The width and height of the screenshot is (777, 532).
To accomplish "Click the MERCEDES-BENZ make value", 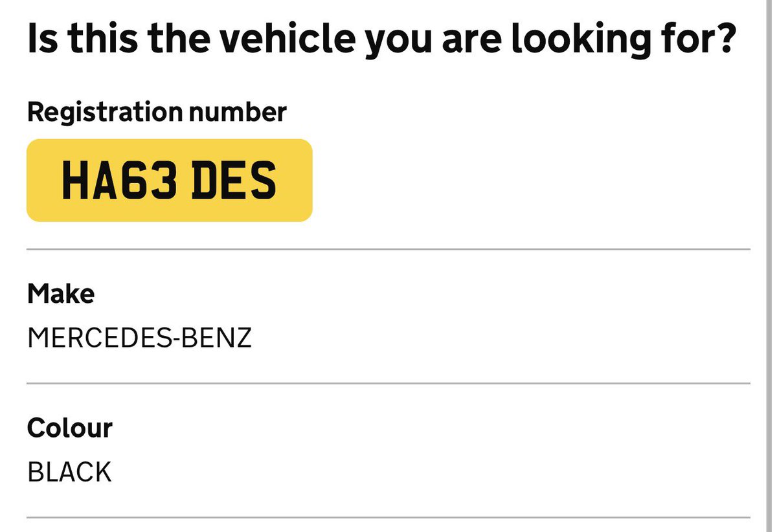I will [x=139, y=338].
